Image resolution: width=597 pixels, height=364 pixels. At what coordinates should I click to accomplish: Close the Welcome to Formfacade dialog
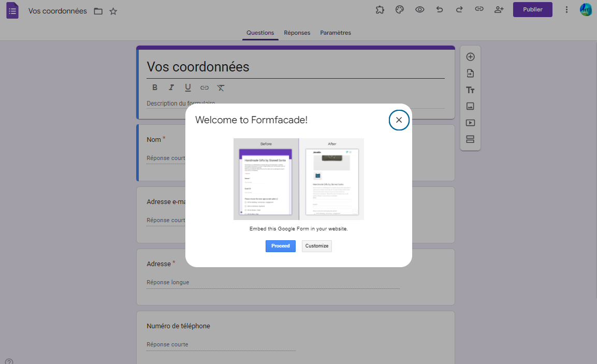coord(399,120)
